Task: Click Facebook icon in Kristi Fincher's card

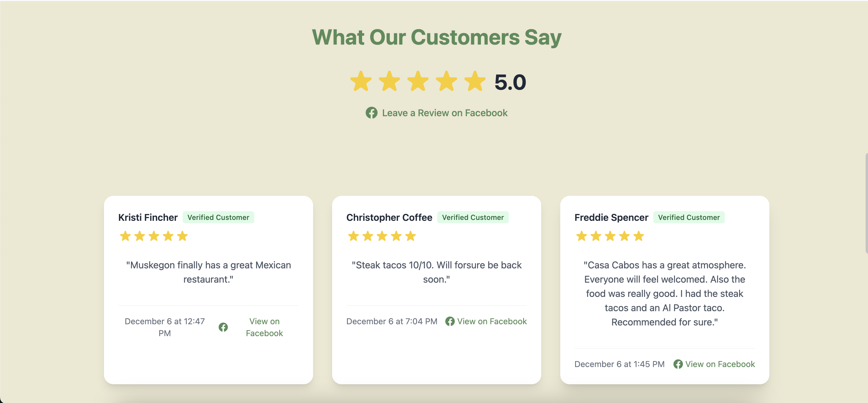Action: pos(223,327)
